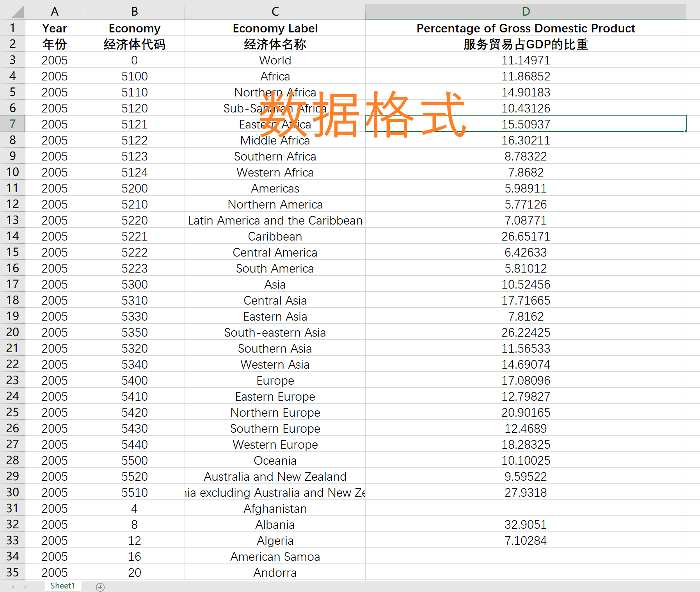Click the 'Central Asia' cell
This screenshot has height=592, width=700.
point(275,300)
